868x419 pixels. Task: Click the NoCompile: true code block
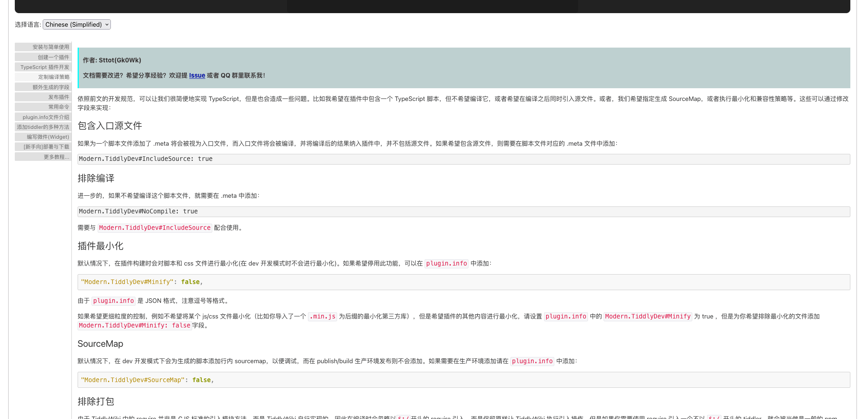(464, 212)
